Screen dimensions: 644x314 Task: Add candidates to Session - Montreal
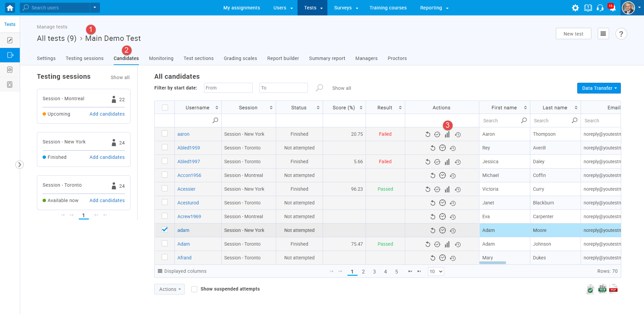pos(107,114)
